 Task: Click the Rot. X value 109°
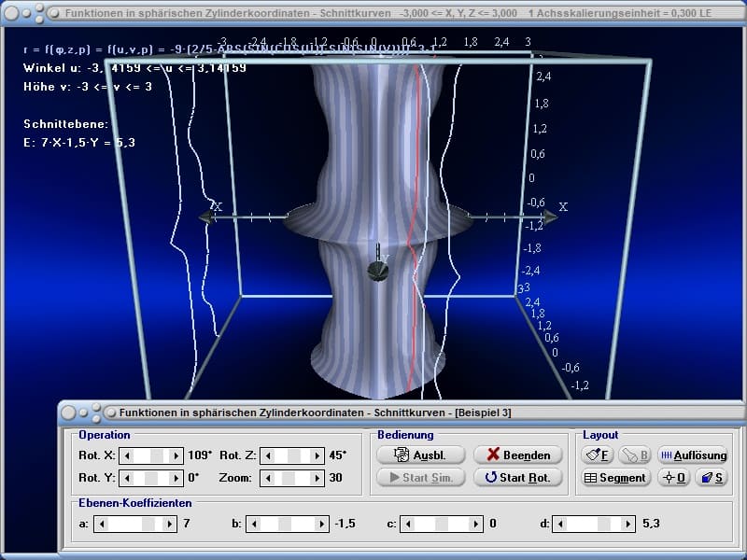[x=200, y=455]
